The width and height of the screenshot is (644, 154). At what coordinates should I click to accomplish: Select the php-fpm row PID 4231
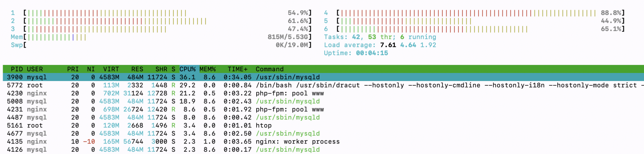click(x=323, y=109)
